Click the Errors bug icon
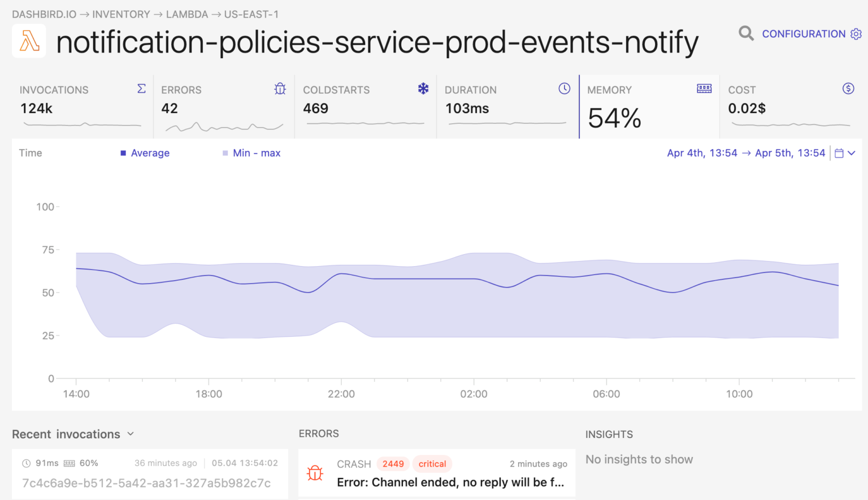868x500 pixels. click(280, 89)
